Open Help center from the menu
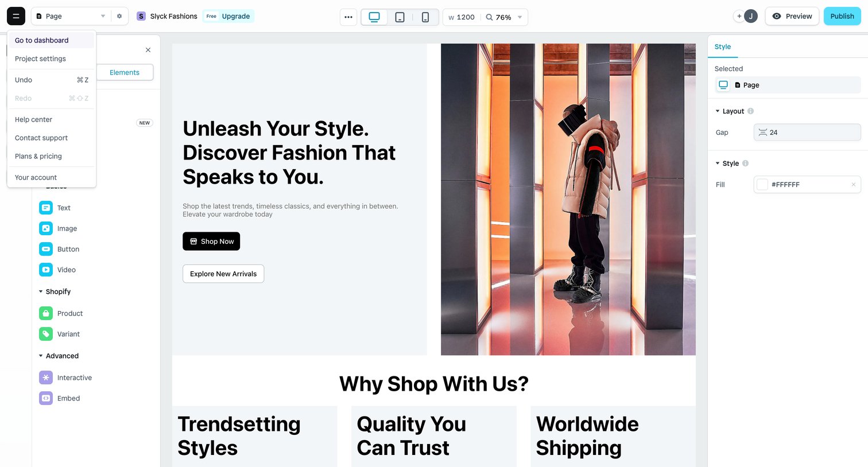The height and width of the screenshot is (467, 868). click(x=51, y=119)
